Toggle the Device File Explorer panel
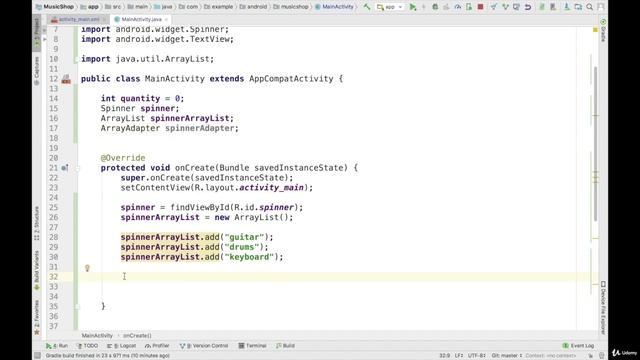Viewport: 640px width, 360px height. click(x=603, y=308)
